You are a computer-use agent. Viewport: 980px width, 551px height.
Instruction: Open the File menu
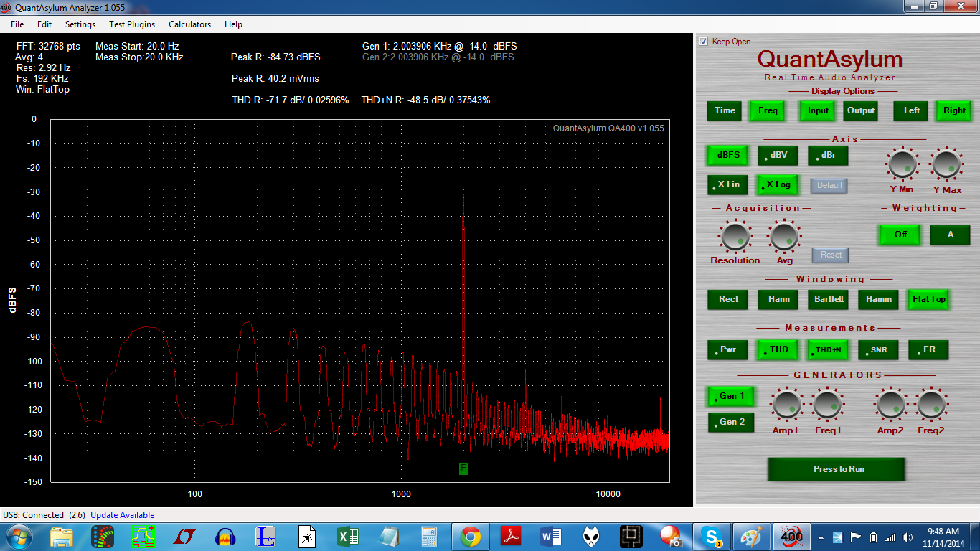tap(17, 24)
